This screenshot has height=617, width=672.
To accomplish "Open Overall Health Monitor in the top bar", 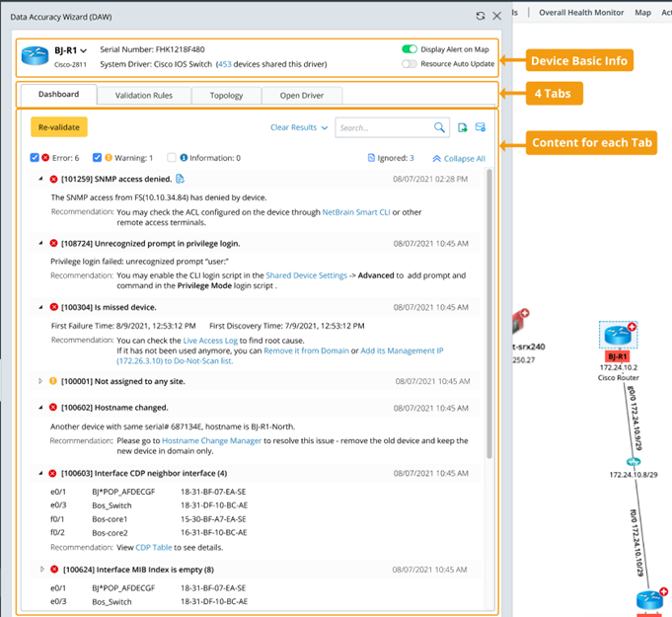I will coord(581,13).
